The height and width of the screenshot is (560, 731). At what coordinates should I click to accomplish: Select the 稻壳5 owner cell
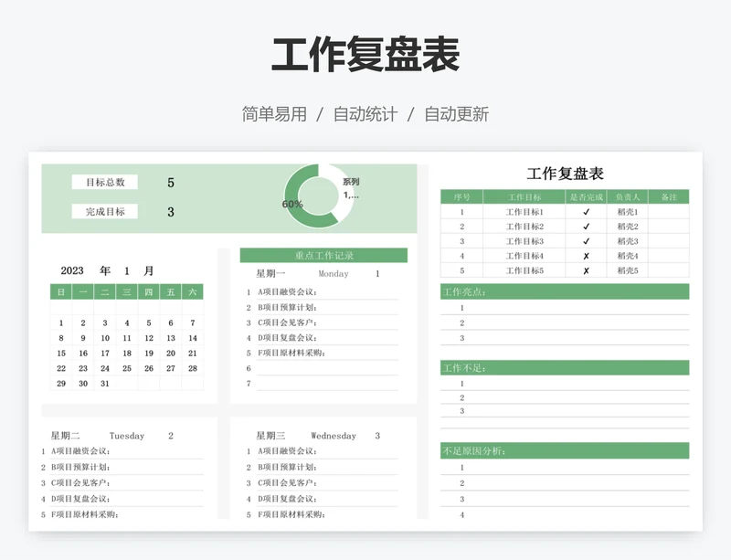[628, 270]
